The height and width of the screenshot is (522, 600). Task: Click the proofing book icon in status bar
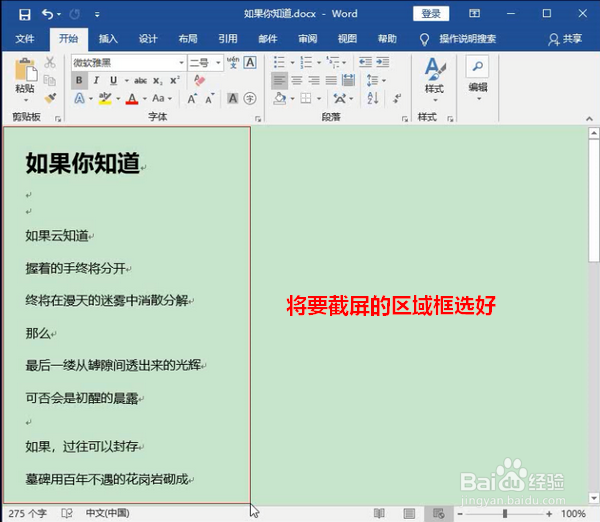pos(67,513)
